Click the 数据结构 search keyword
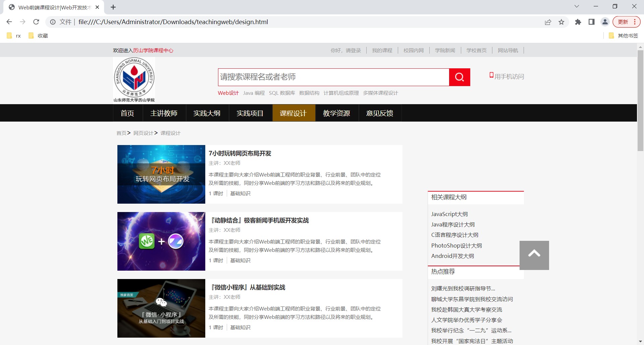This screenshot has height=345, width=644. 309,93
